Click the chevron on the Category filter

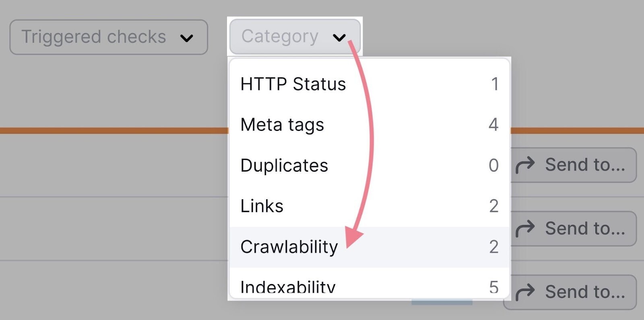pyautogui.click(x=340, y=38)
